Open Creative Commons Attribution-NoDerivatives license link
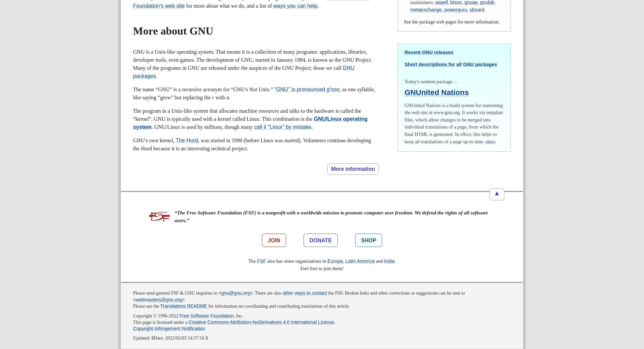The width and height of the screenshot is (644, 349). [261, 322]
